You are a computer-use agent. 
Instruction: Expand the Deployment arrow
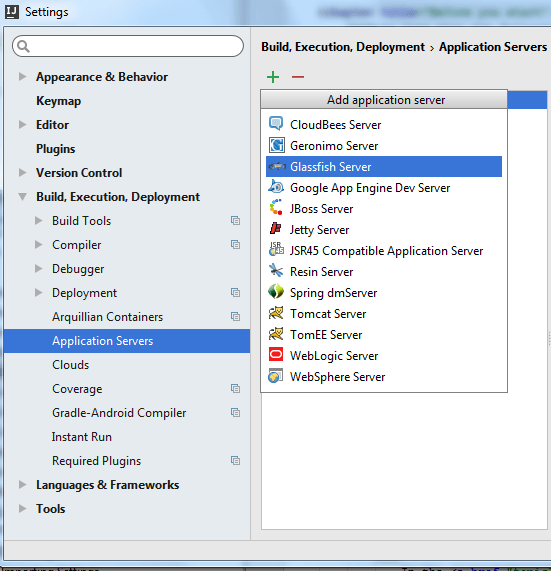click(39, 293)
